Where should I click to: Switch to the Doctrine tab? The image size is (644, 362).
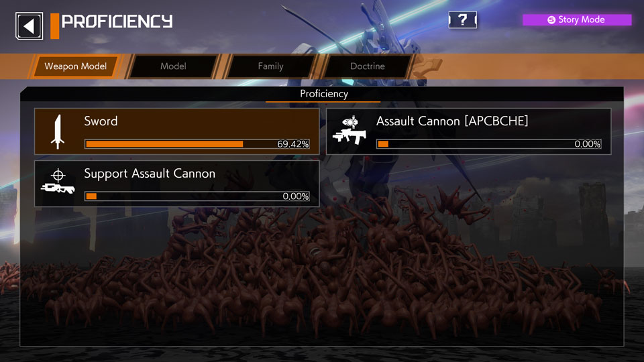coord(367,66)
